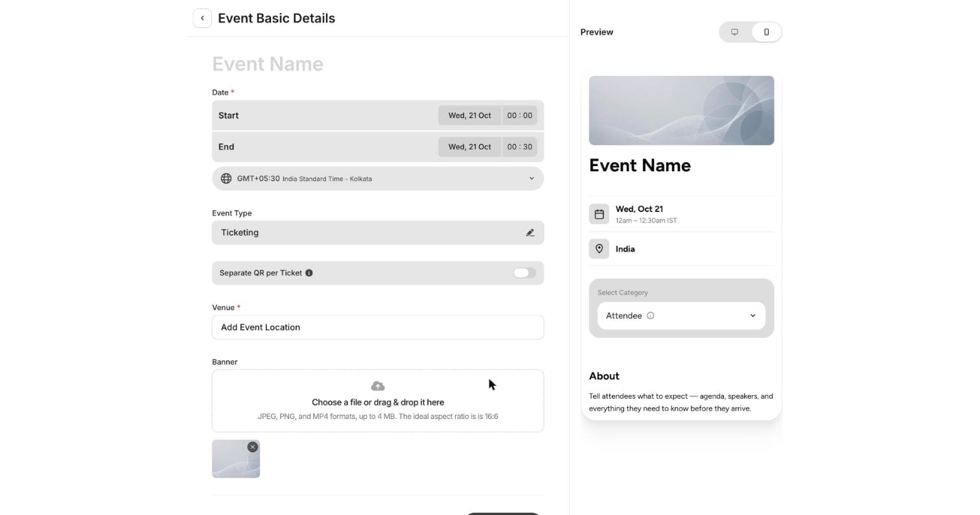The height and width of the screenshot is (515, 980).
Task: Go back using the header arrow button
Action: point(202,18)
